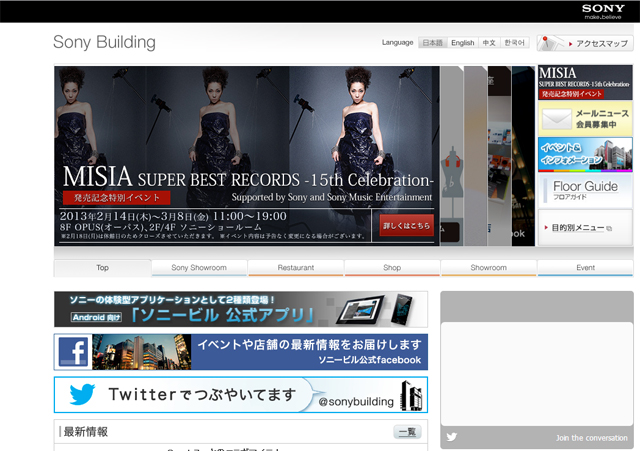Open the Floor Guide フロアガイド link
640x451 pixels.
[585, 191]
